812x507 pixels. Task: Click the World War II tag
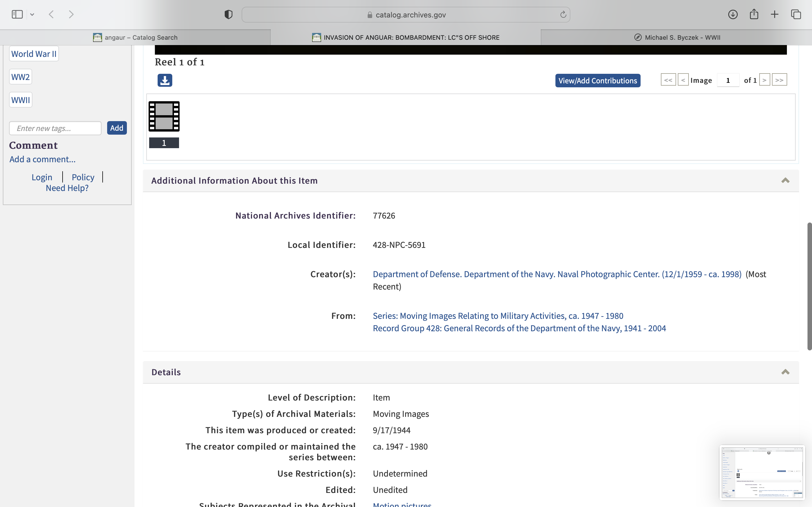[34, 54]
